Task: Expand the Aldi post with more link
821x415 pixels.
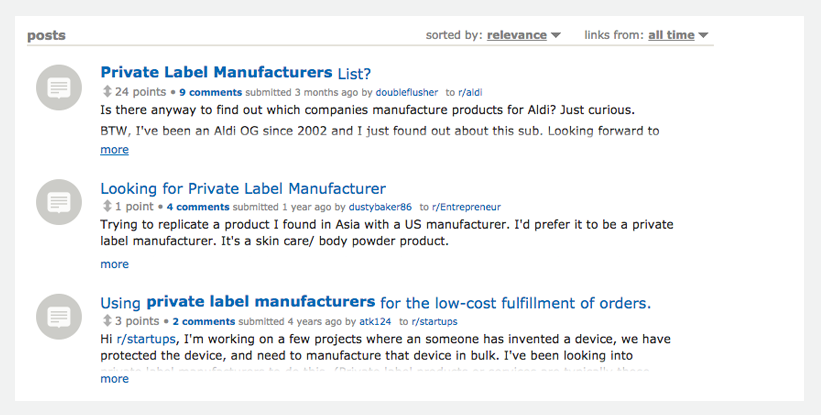Action: click(114, 150)
